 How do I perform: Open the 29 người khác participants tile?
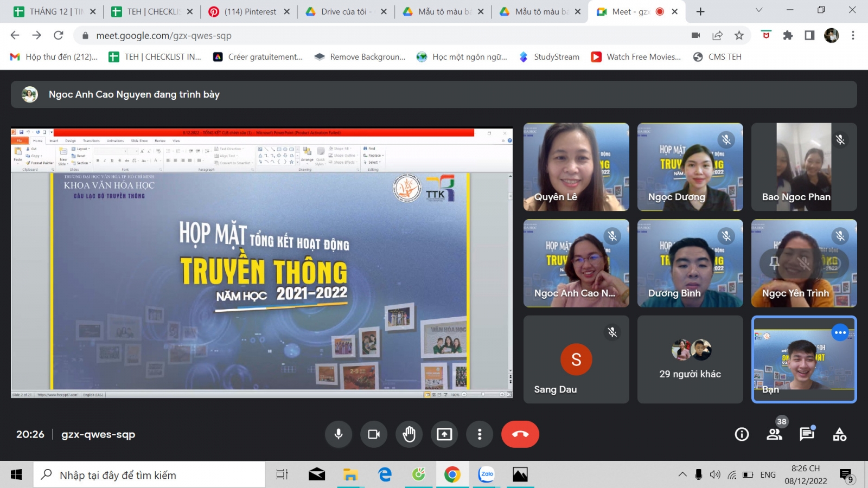tap(690, 359)
